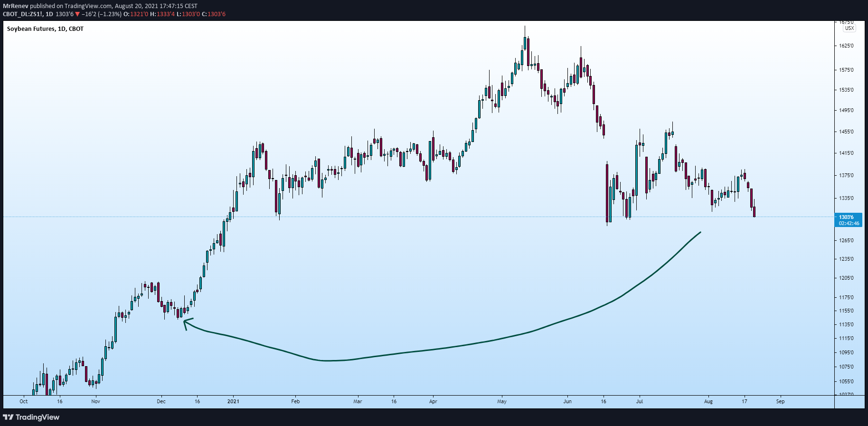
Task: Click the 1235'0 price axis label
Action: pos(846,259)
